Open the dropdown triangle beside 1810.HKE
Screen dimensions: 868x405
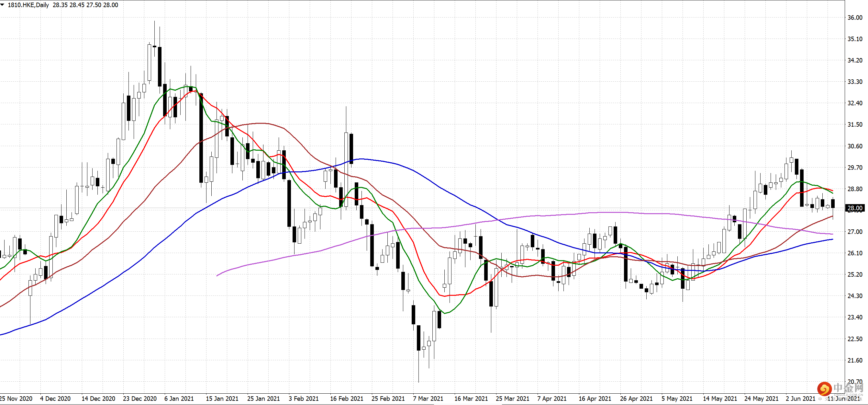coord(3,5)
